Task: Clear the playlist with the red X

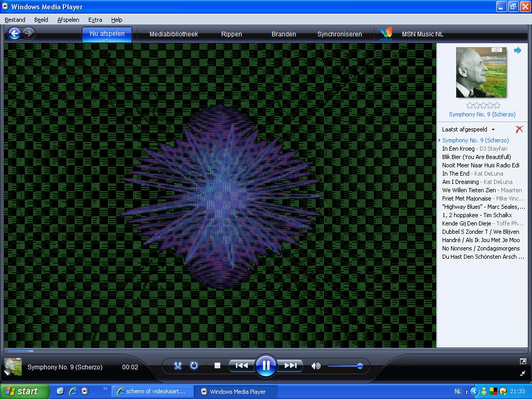Action: click(519, 129)
